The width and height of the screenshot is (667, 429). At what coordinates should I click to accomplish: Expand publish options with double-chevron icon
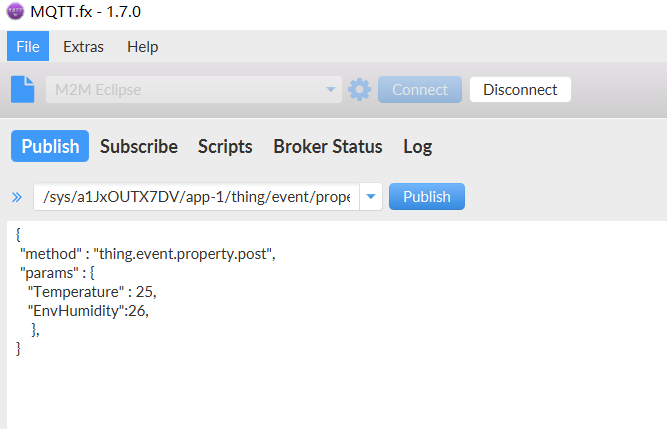pyautogui.click(x=16, y=197)
